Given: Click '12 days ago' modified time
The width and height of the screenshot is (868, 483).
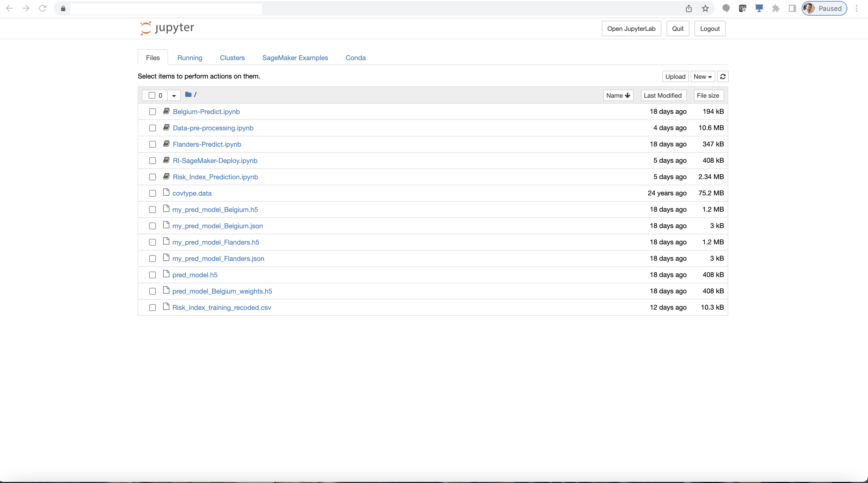Looking at the screenshot, I should [x=668, y=308].
